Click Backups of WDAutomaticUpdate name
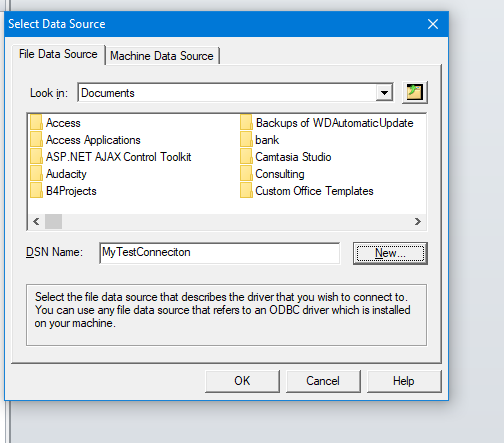 point(334,123)
